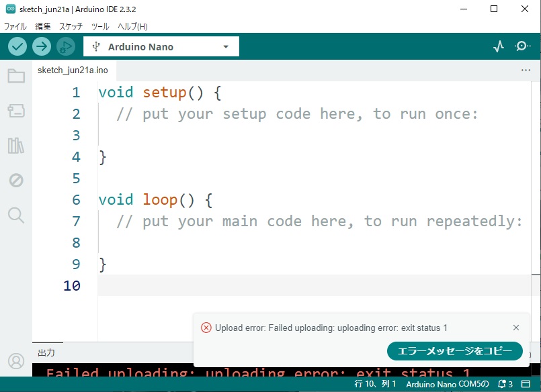Click the 'put your setup code here' comment

[x=297, y=114]
